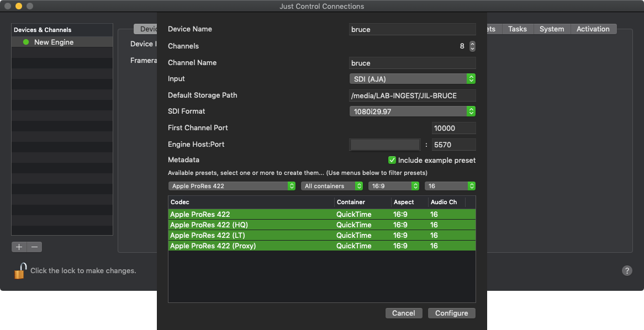The width and height of the screenshot is (644, 330).
Task: Open the SDI Format 1080i29.97 dropdown
Action: pos(413,111)
